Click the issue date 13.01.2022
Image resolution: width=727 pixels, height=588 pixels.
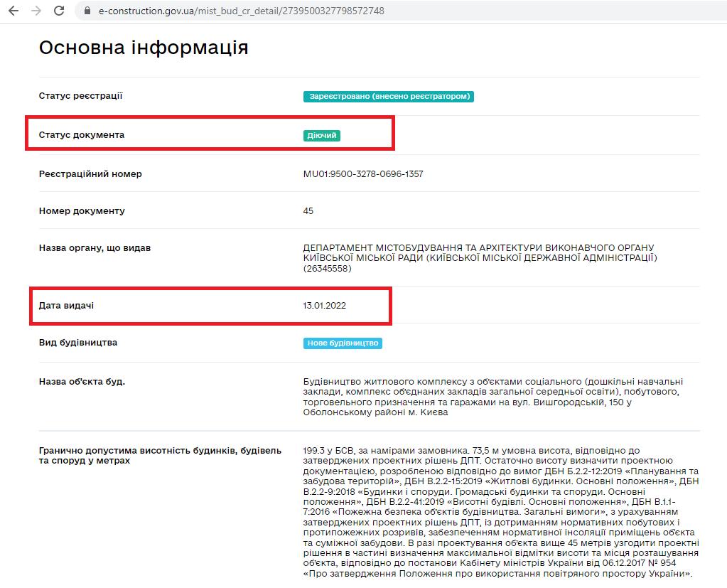[x=324, y=306]
